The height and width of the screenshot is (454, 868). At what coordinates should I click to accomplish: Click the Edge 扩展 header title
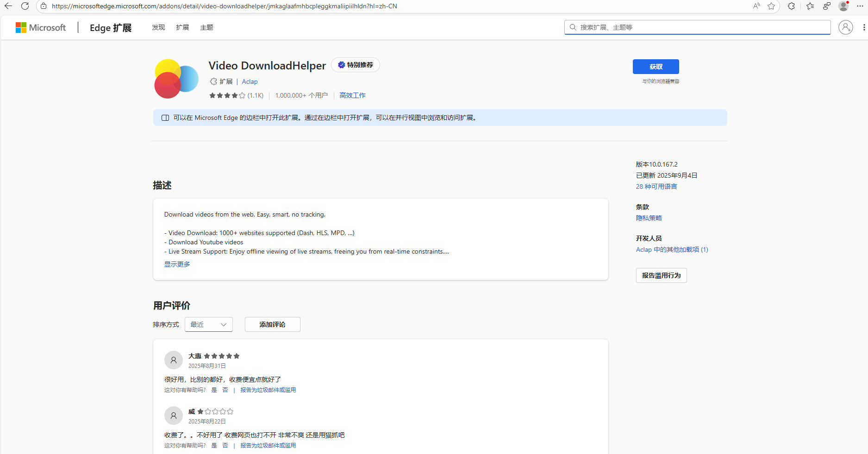(111, 28)
